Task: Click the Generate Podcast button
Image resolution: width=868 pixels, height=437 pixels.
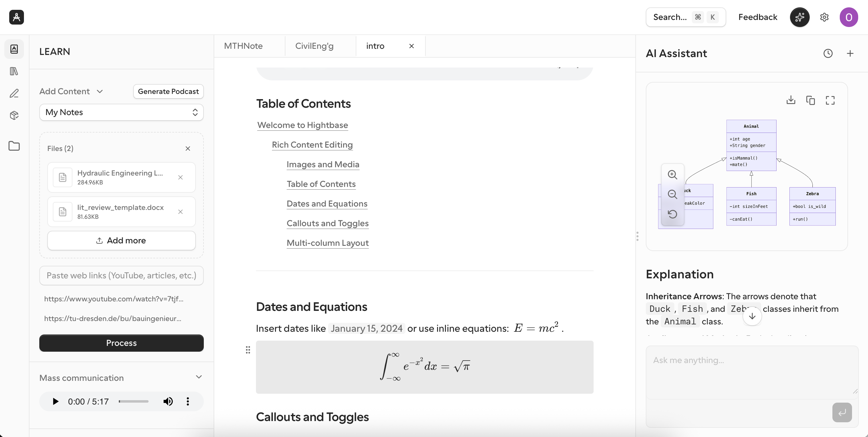Action: [168, 91]
